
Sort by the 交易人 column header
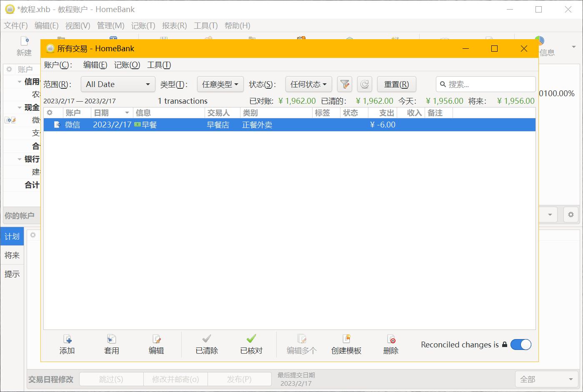[x=222, y=113]
